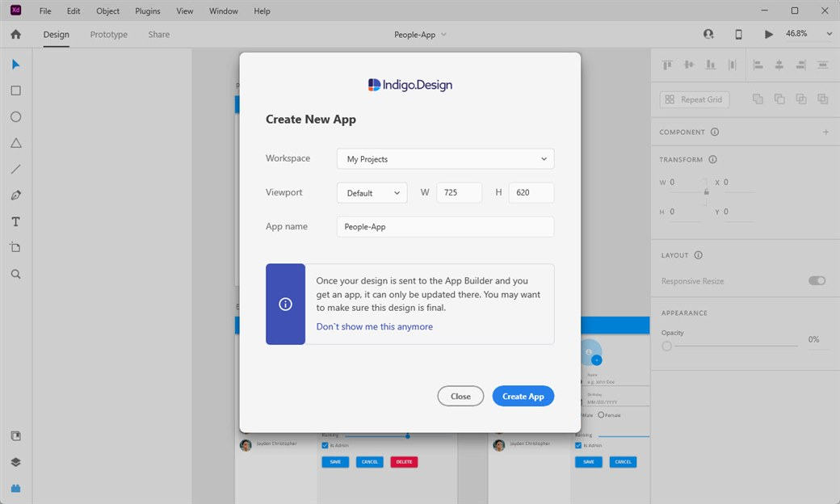Click the App name input field
The width and height of the screenshot is (840, 504).
tap(445, 227)
